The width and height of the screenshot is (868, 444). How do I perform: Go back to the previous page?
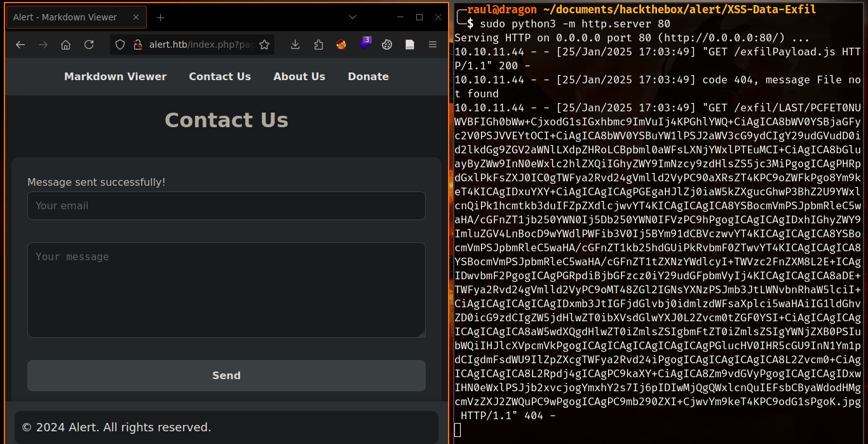coord(20,45)
